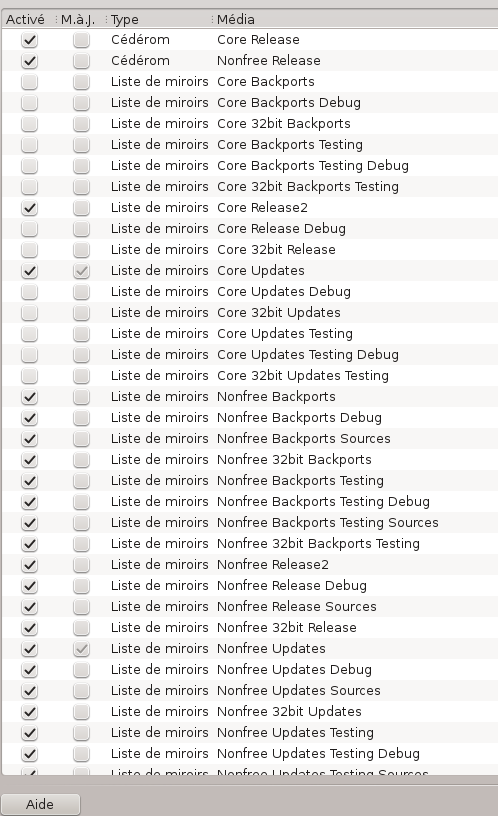This screenshot has height=816, width=498.
Task: Disable Nonfree Release Debug media
Action: 30,585
